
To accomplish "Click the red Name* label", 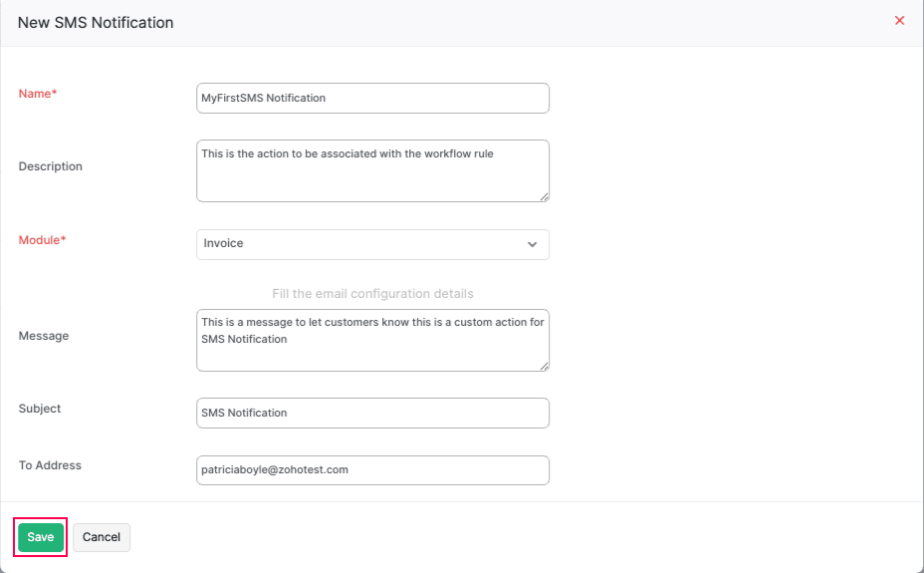I will [x=38, y=94].
